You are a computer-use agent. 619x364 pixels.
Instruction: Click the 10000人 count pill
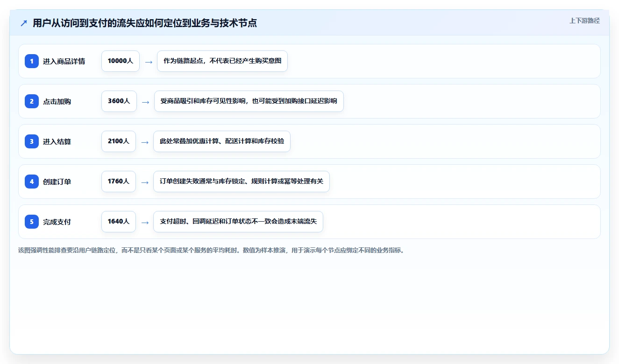[x=121, y=61]
